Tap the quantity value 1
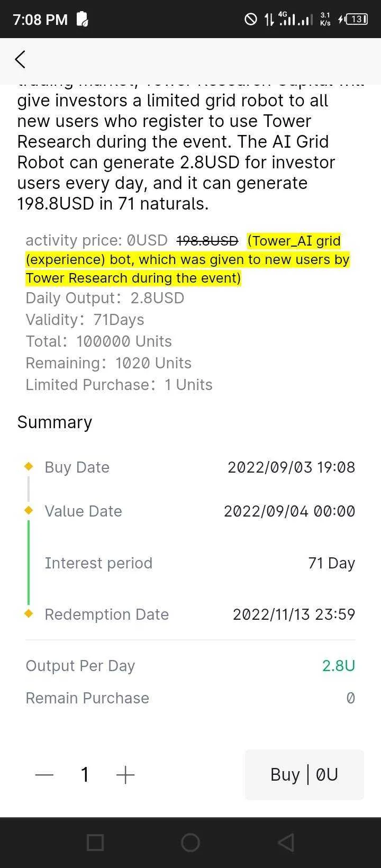Image resolution: width=381 pixels, height=868 pixels. (x=85, y=775)
